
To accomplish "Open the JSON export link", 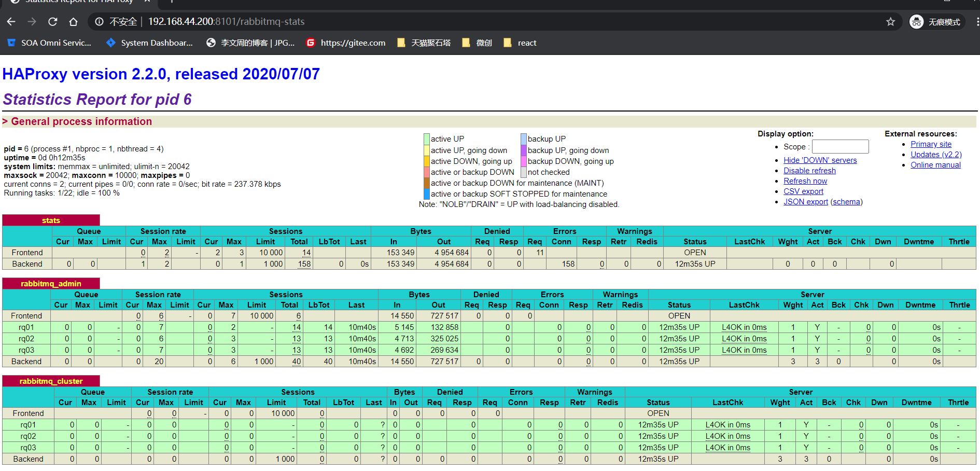I will pyautogui.click(x=805, y=202).
